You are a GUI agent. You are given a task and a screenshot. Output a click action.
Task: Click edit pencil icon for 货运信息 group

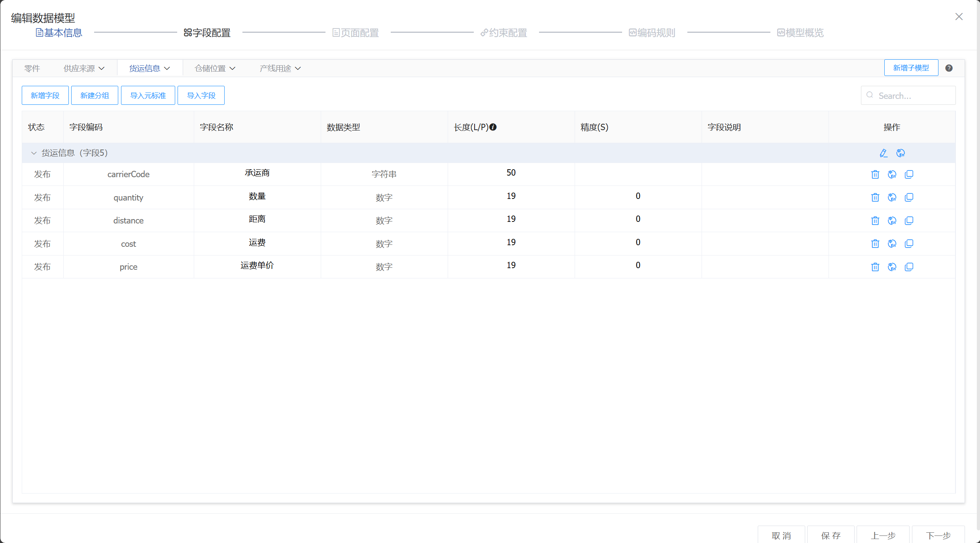point(883,153)
